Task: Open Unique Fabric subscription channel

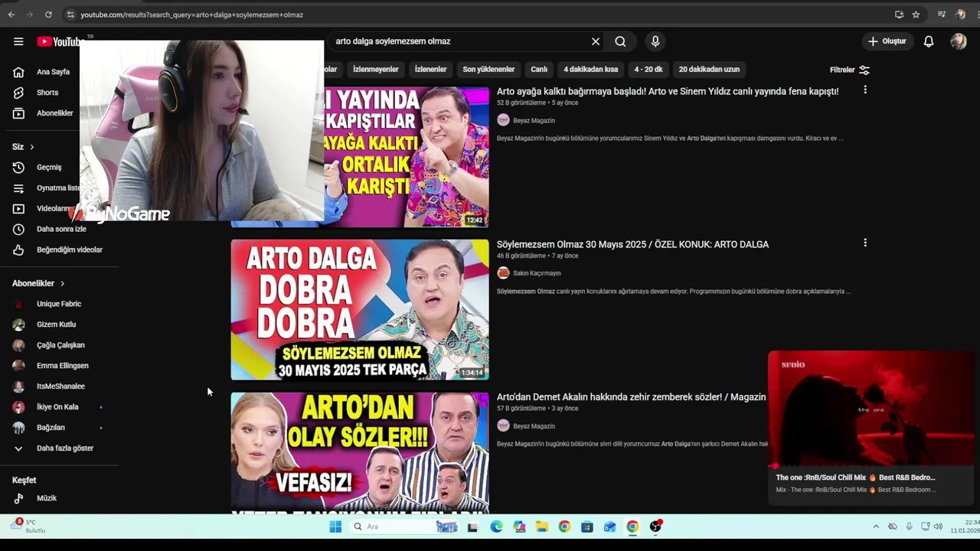Action: coord(59,304)
